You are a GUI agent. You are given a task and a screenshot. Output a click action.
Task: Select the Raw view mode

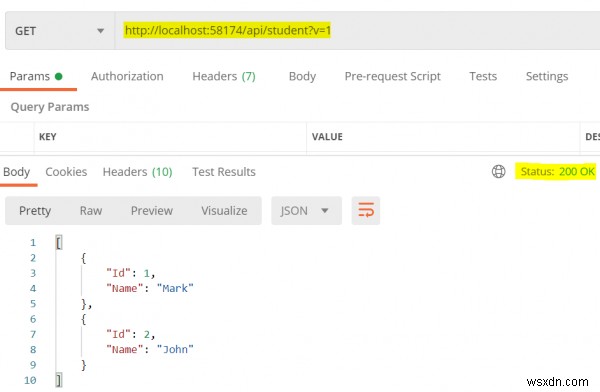(91, 211)
